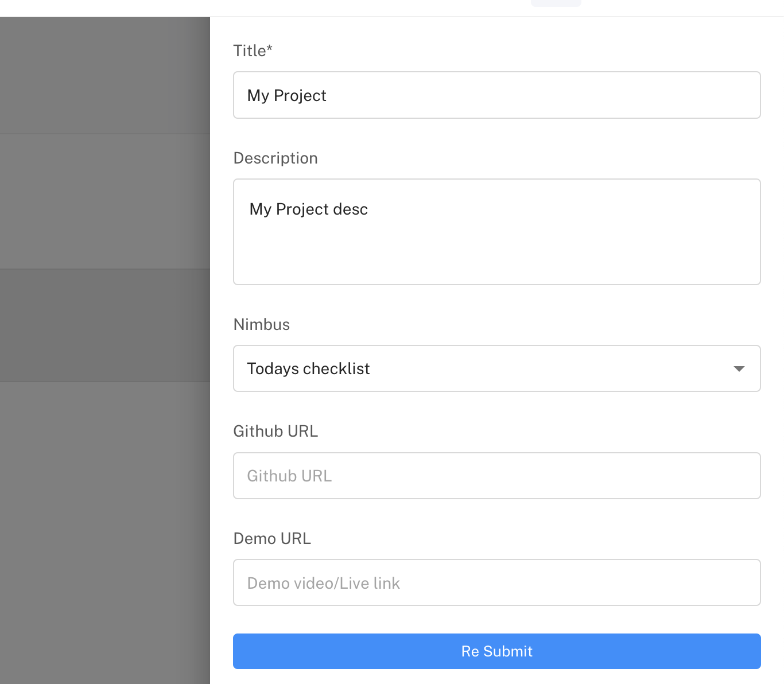Click the gray pill at top edge
Image resolution: width=784 pixels, height=684 pixels.
point(556,3)
